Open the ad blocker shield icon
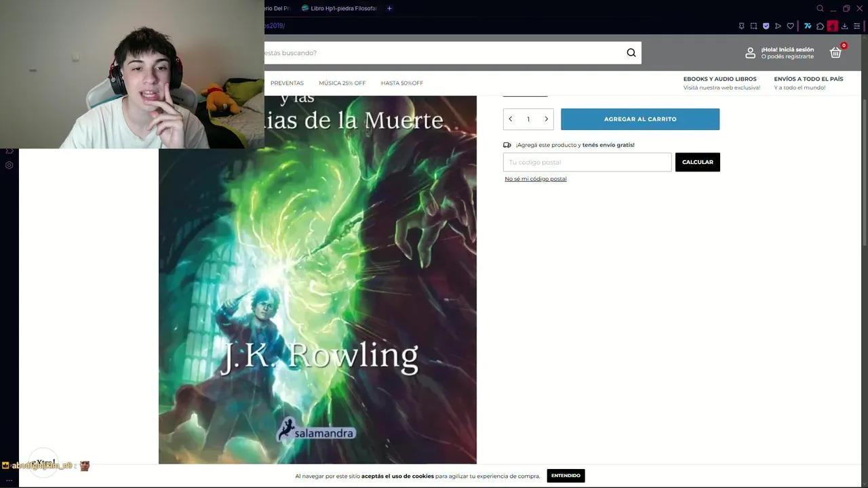Screen dimensions: 868x488 pos(766,26)
